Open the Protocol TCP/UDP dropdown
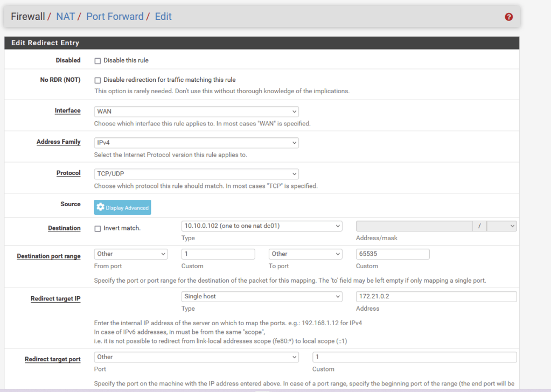Viewport: 551px width, 392px height. click(x=196, y=174)
